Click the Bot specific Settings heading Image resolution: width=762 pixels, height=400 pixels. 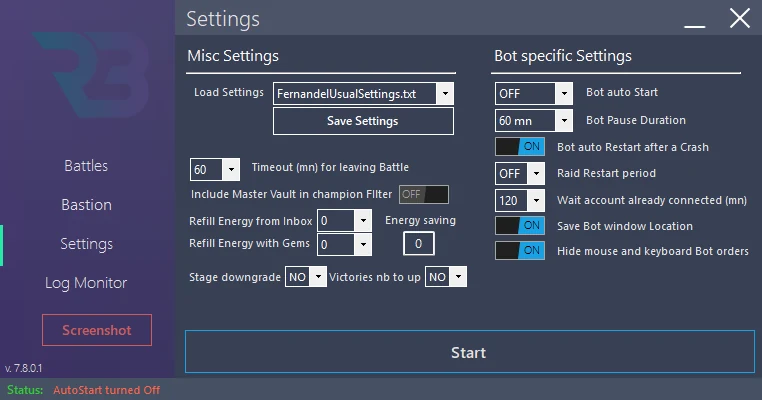point(563,56)
